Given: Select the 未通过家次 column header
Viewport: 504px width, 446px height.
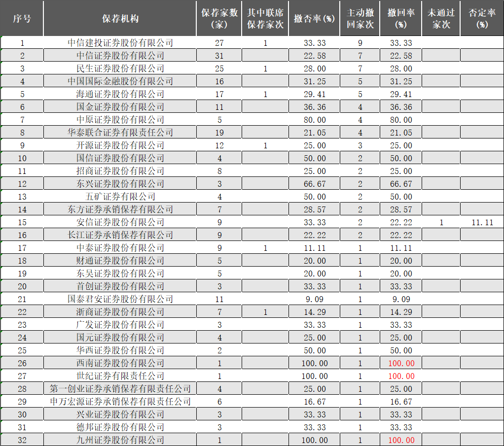Looking at the screenshot, I should (x=441, y=18).
